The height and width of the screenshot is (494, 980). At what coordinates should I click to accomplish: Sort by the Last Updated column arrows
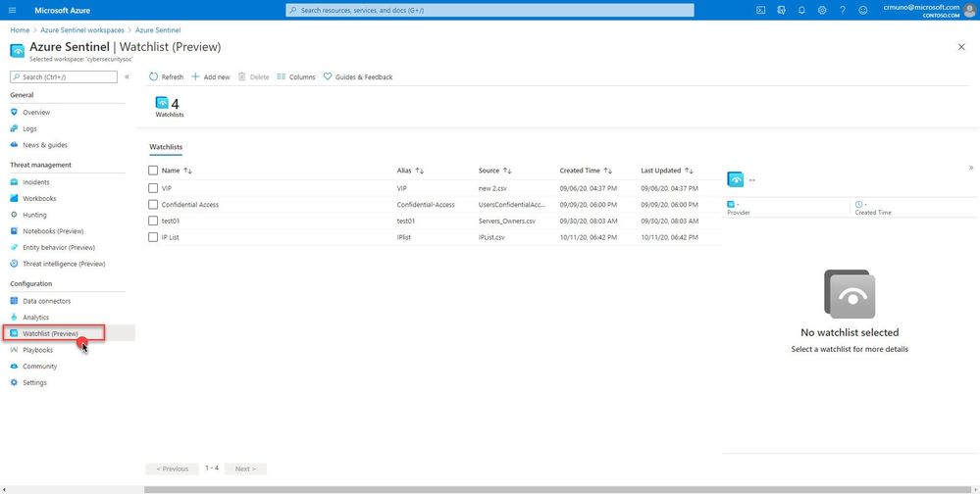point(688,171)
